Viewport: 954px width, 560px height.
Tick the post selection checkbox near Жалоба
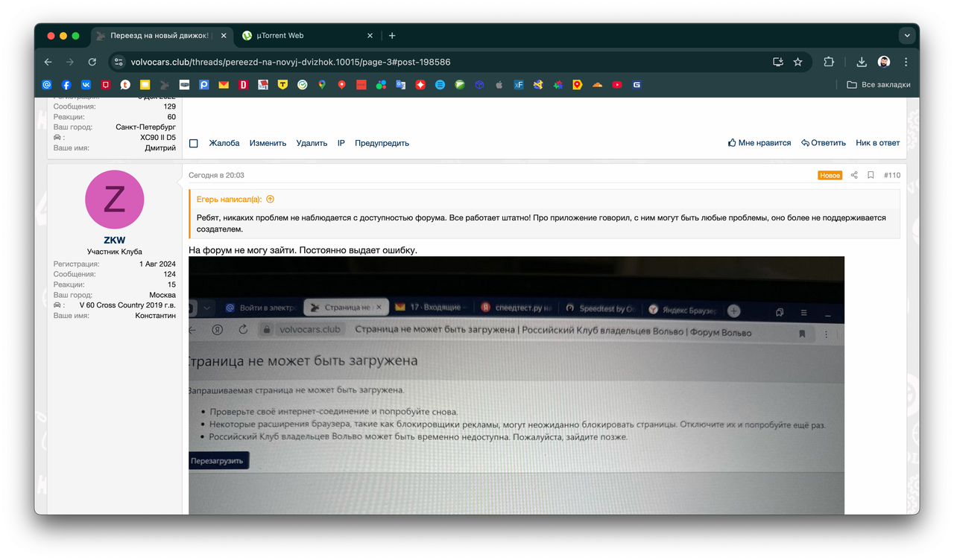pos(194,143)
